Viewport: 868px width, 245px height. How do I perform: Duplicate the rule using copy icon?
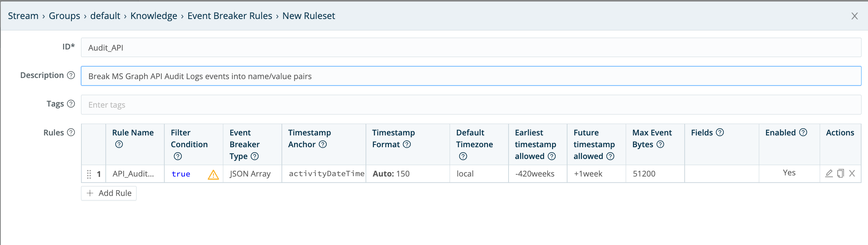[x=840, y=174]
